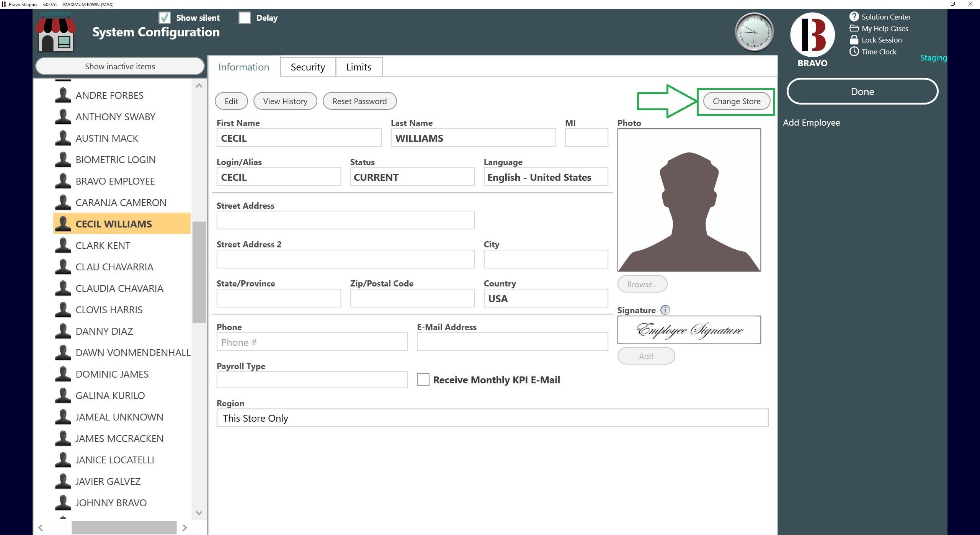
Task: Uncheck the Show silent checkbox
Action: click(x=165, y=18)
